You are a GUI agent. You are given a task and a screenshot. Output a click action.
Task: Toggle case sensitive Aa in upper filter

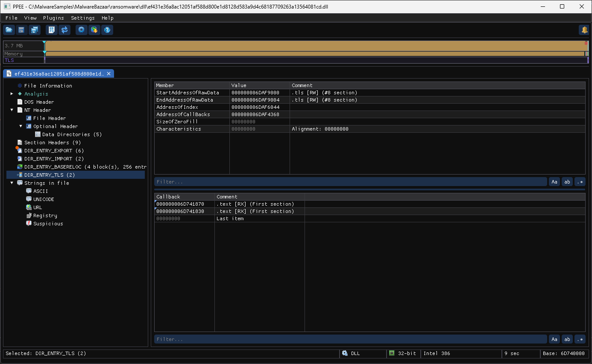554,182
